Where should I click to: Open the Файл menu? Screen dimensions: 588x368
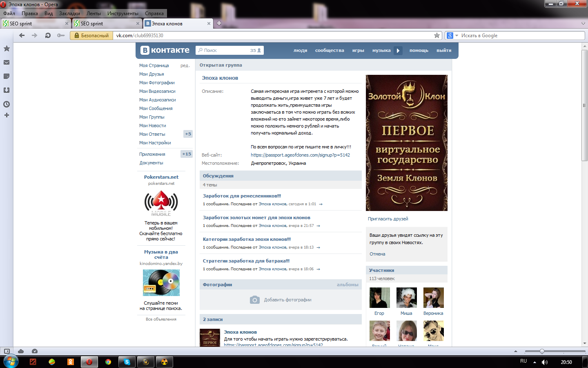[x=9, y=13]
